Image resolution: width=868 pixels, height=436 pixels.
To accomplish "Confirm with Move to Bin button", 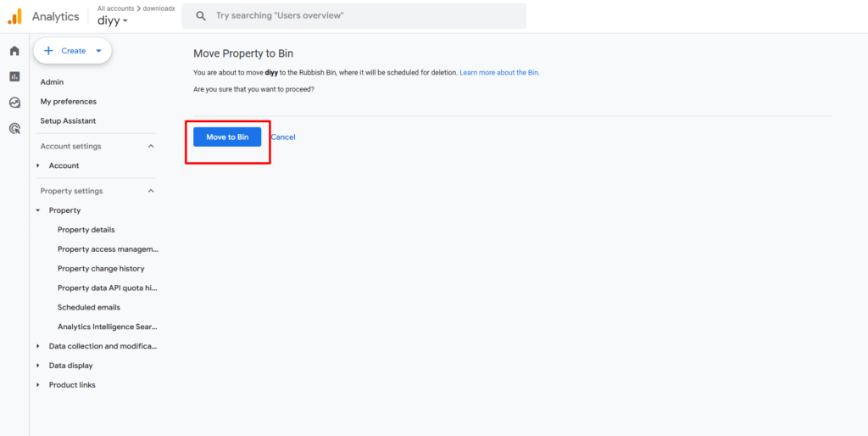I will click(x=227, y=137).
